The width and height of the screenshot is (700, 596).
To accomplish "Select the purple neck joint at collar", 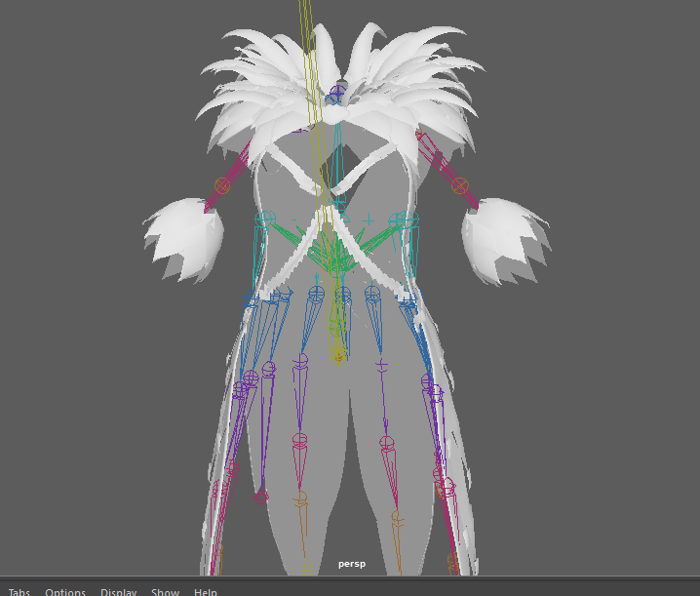I will (337, 93).
